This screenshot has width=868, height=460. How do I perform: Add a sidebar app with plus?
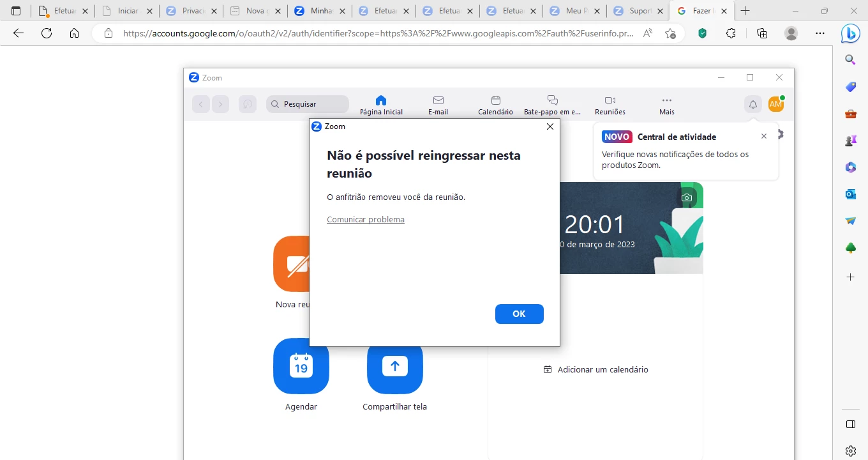point(850,277)
